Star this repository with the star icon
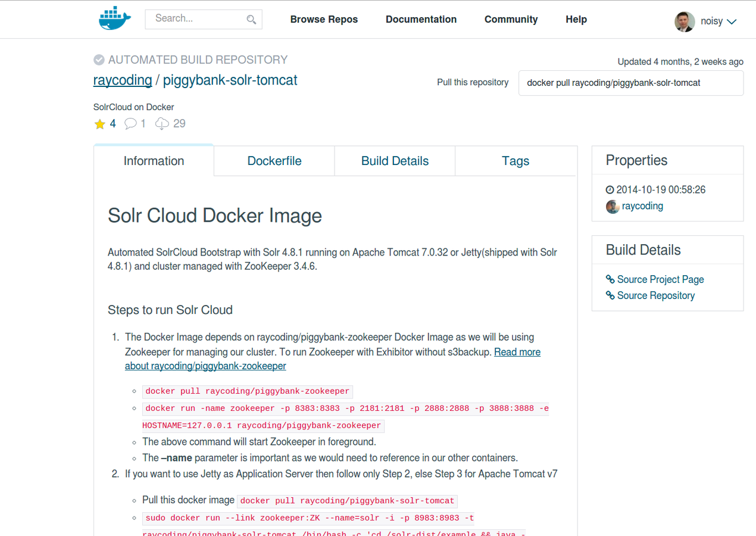 tap(99, 124)
